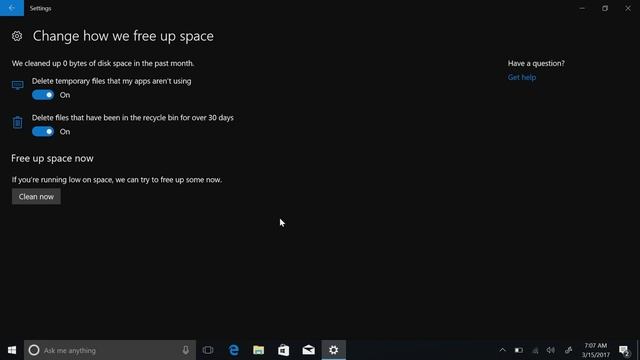Restore down the Settings window
Image resolution: width=640 pixels, height=360 pixels.
click(x=605, y=8)
